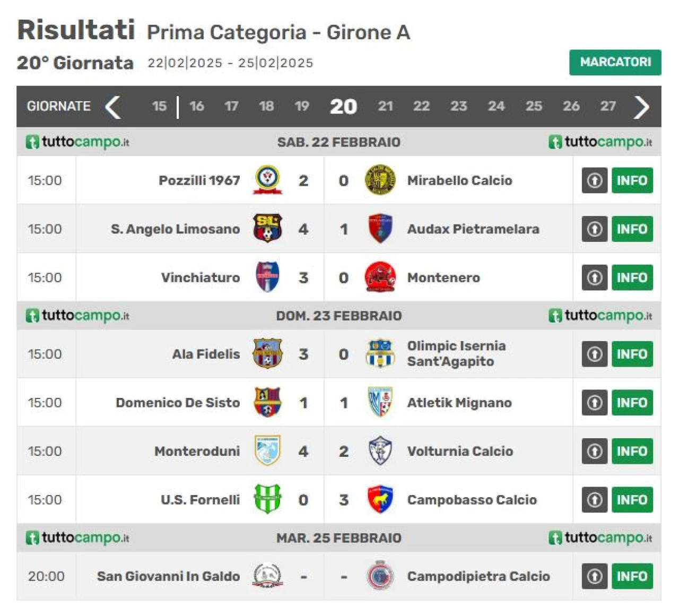Click the Montenero red bull crest

coord(380,277)
